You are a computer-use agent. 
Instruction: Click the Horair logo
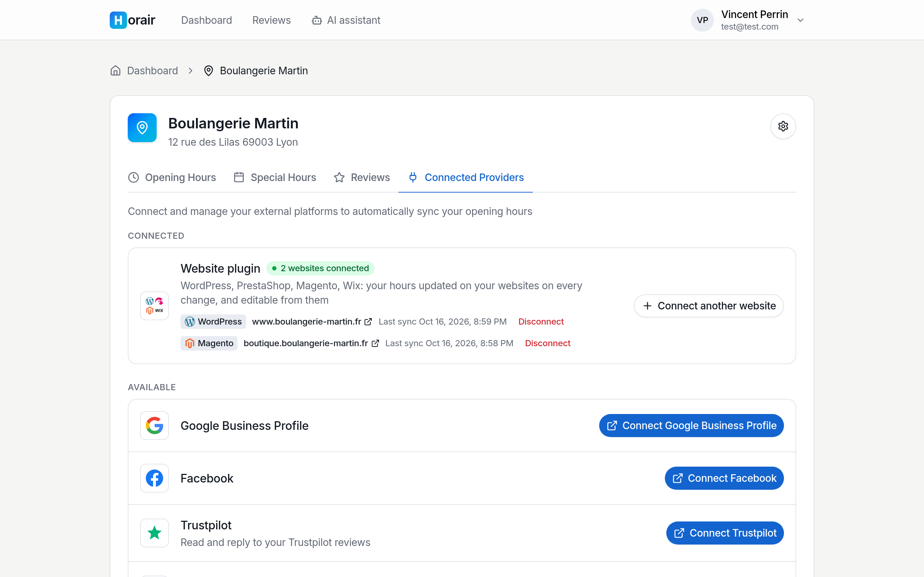[x=132, y=20]
